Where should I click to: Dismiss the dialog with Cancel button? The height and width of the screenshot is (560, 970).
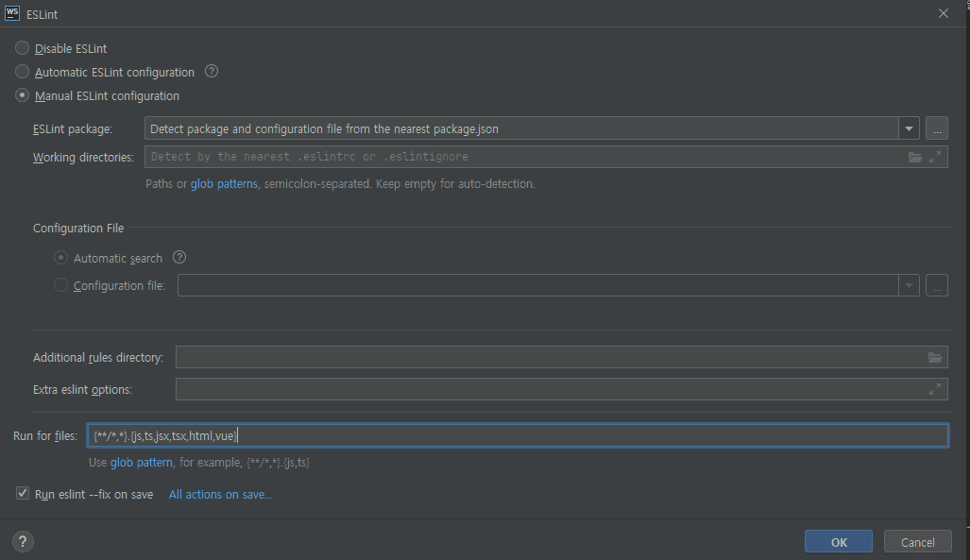[917, 542]
